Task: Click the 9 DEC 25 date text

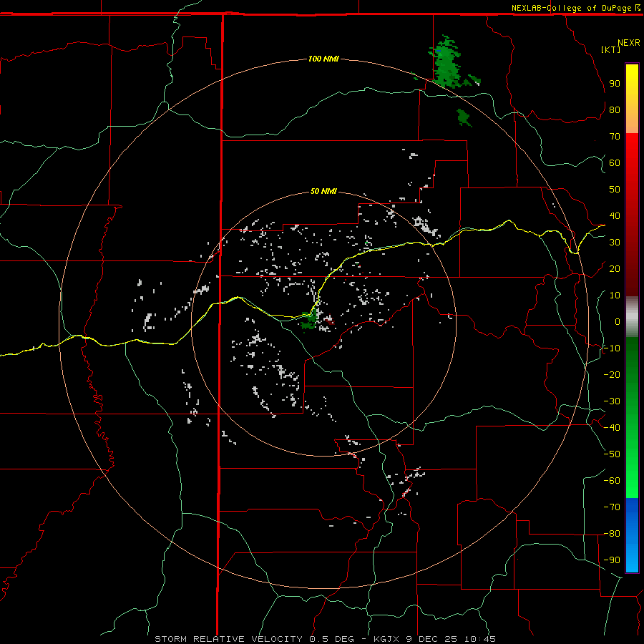Action: (x=431, y=639)
